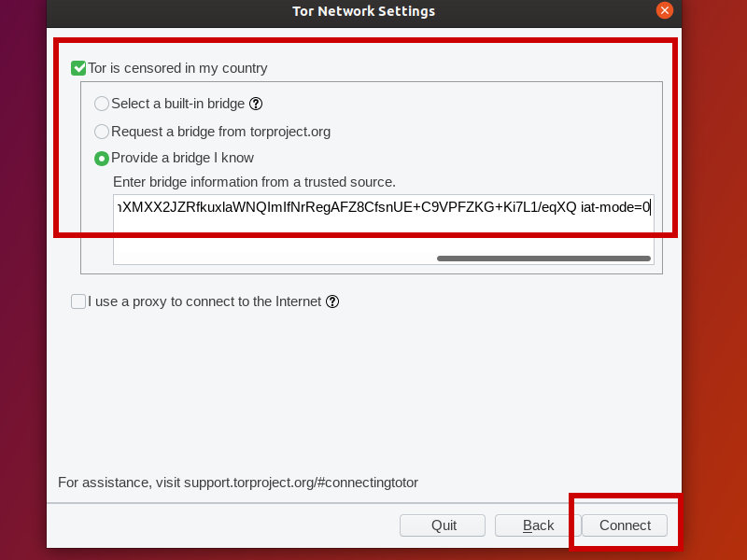Choose 'Select a built-in bridge' radio option
This screenshot has height=560, width=747.
(102, 105)
